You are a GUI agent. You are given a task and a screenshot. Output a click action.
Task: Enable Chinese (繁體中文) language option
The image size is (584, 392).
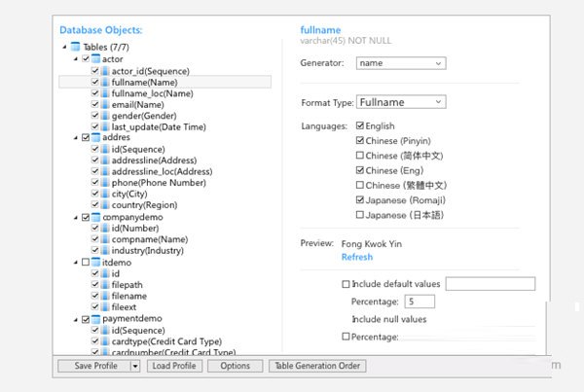(360, 185)
